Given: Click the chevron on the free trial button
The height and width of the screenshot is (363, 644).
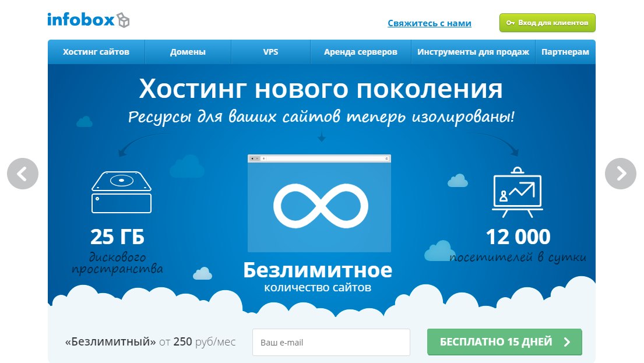Looking at the screenshot, I should [567, 342].
